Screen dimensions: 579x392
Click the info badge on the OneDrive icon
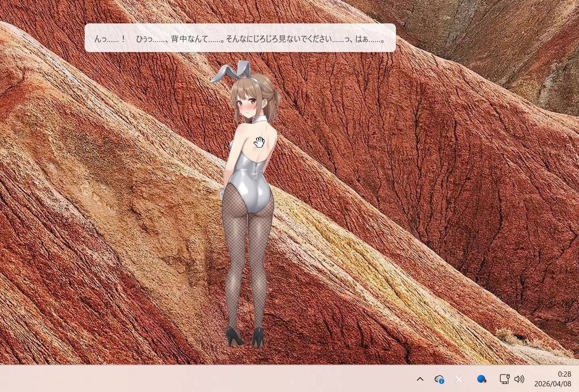point(442,381)
